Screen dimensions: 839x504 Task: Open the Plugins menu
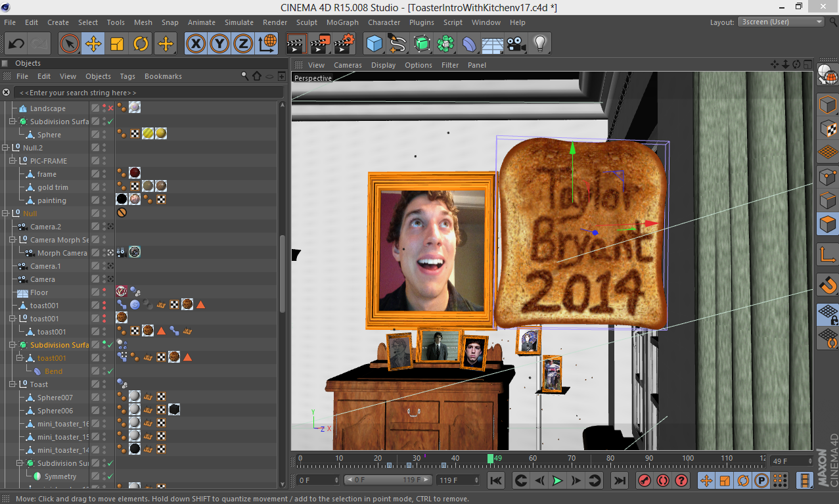click(x=422, y=22)
